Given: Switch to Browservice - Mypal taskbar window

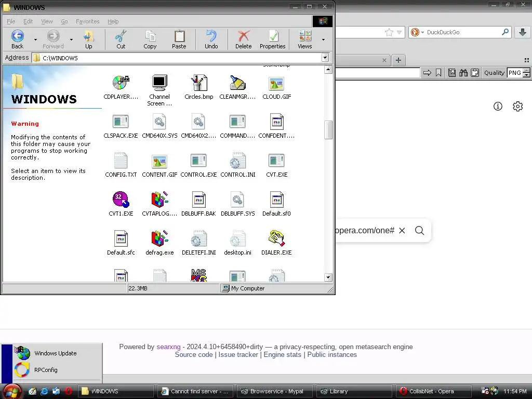Looking at the screenshot, I should (x=275, y=391).
